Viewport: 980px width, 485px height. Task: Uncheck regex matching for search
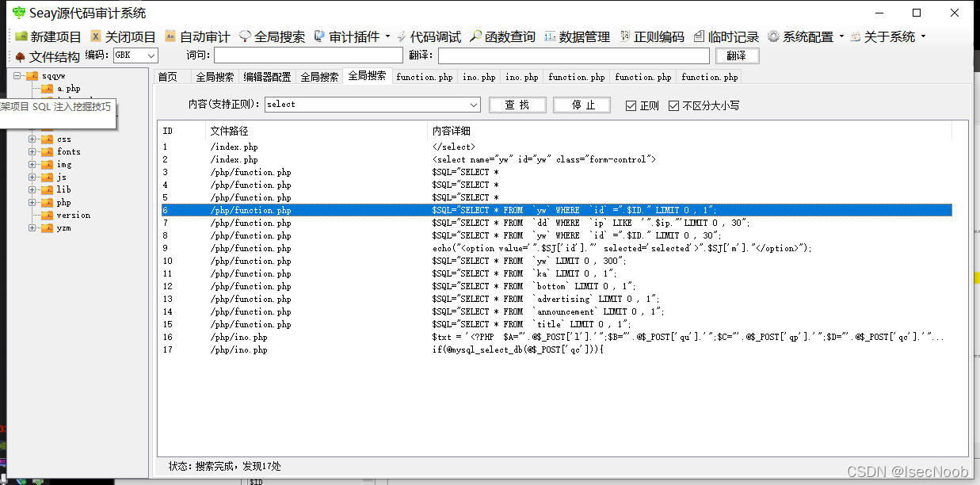630,105
